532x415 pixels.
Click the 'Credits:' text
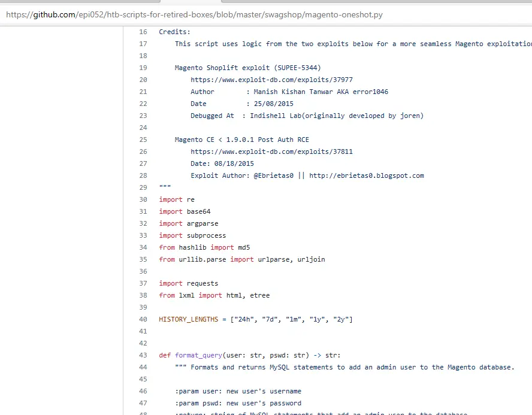[175, 32]
